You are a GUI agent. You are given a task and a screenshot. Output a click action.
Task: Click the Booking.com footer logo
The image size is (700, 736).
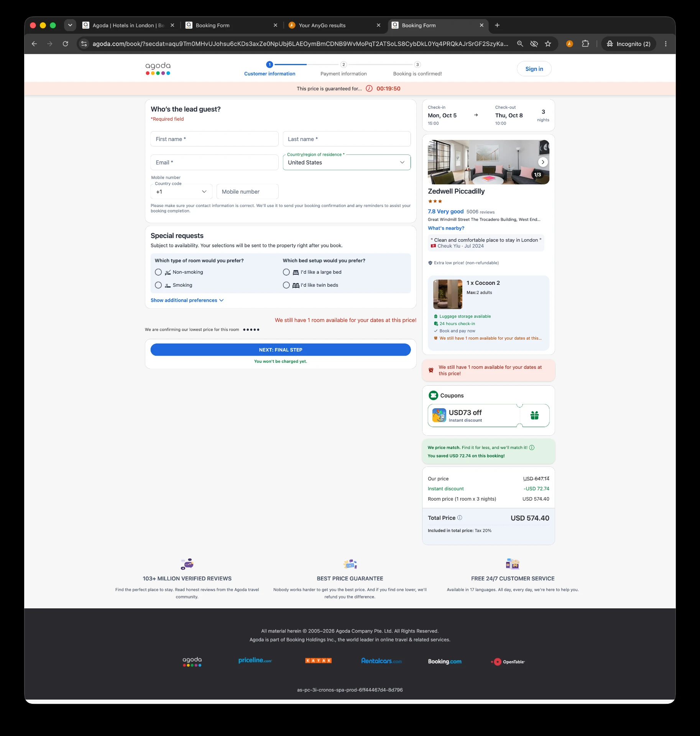[445, 661]
